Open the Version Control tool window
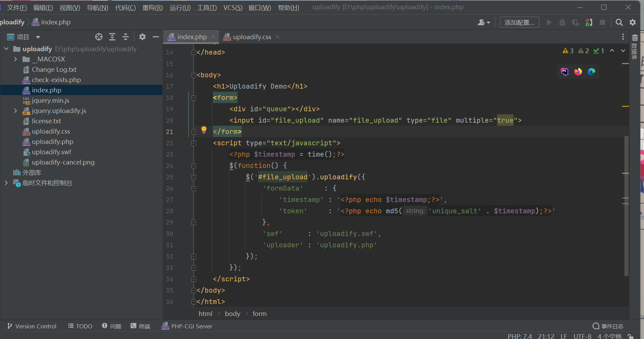Screen dimensions: 644x339 [x=32, y=326]
